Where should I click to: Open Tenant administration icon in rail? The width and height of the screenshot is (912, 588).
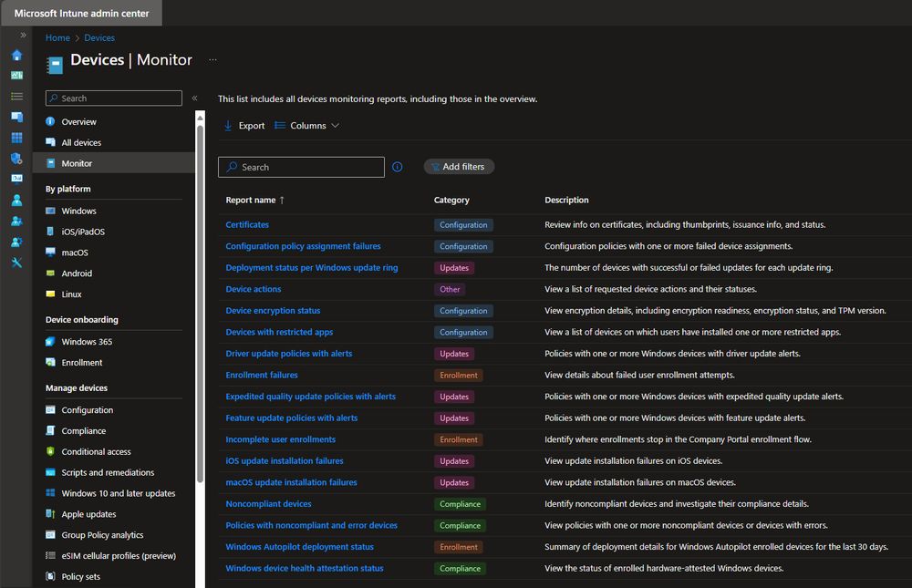click(x=16, y=242)
